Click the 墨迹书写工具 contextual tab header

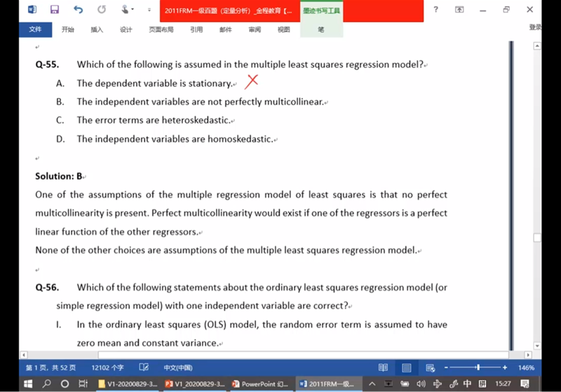click(321, 11)
